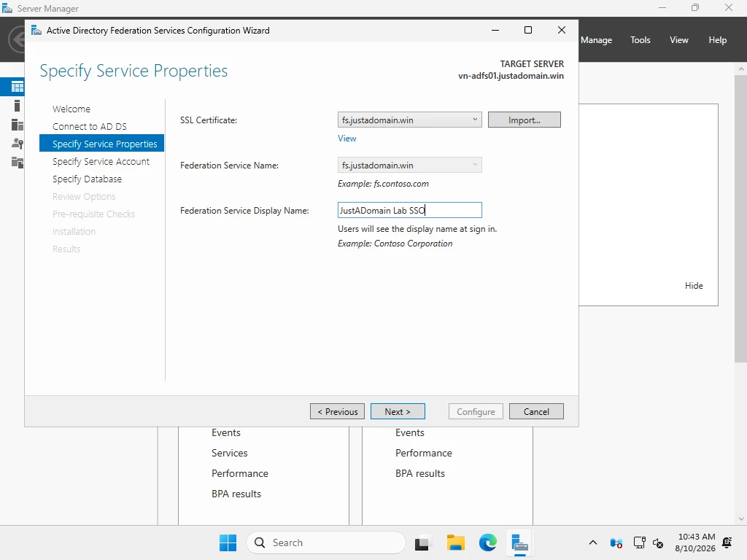Minimize the AD FS Configuration Wizard window

pyautogui.click(x=495, y=30)
